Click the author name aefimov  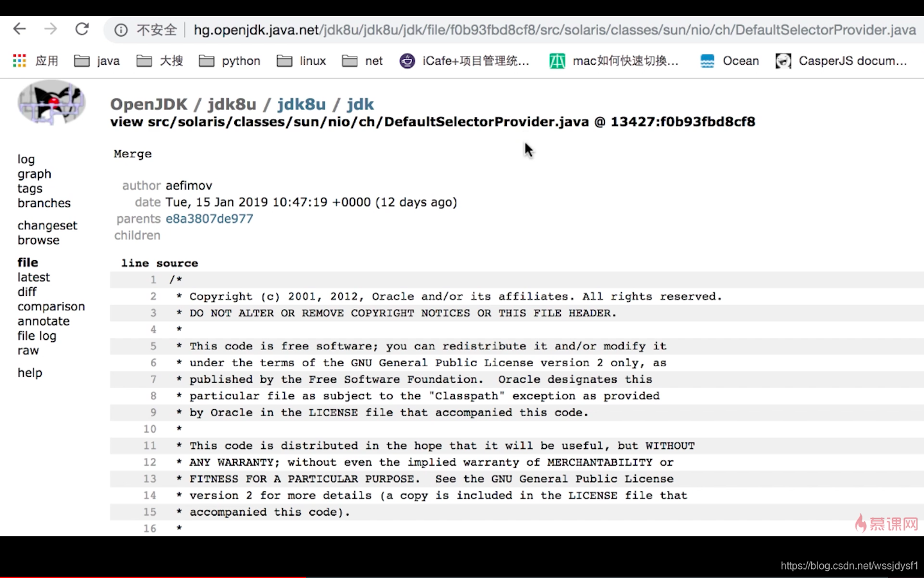pos(189,186)
